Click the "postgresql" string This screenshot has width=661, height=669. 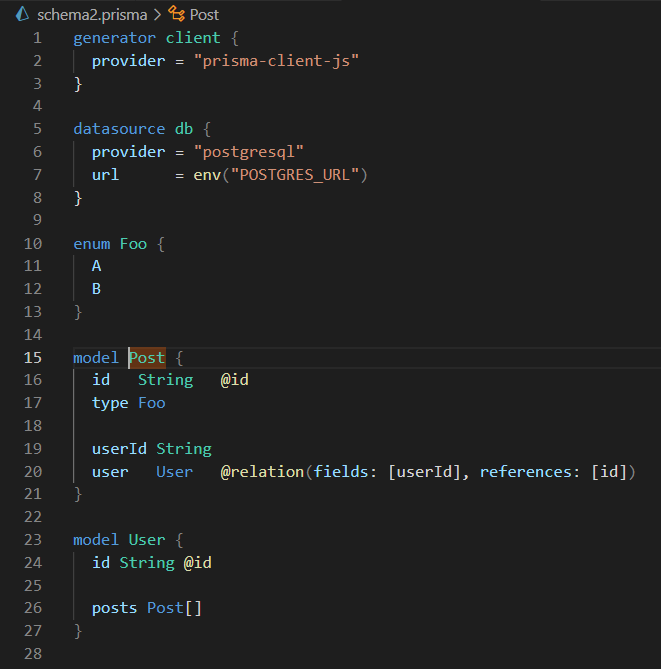point(248,152)
